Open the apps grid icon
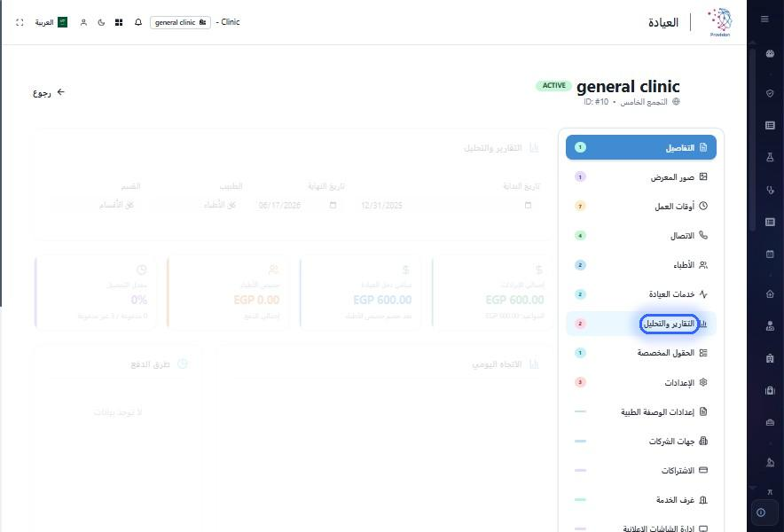Screen dimensions: 784x532 (x=119, y=22)
